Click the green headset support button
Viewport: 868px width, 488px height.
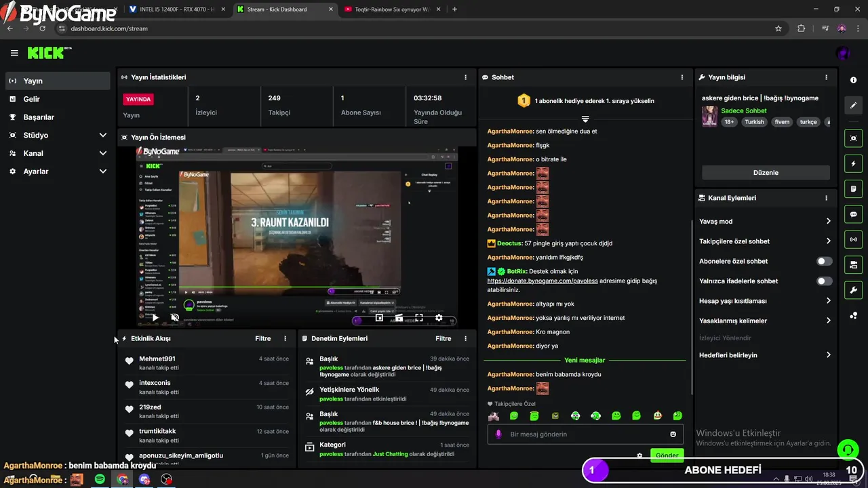[847, 449]
